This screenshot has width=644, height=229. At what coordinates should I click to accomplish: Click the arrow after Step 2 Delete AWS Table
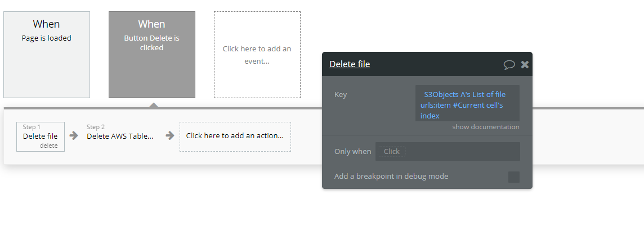pyautogui.click(x=169, y=135)
